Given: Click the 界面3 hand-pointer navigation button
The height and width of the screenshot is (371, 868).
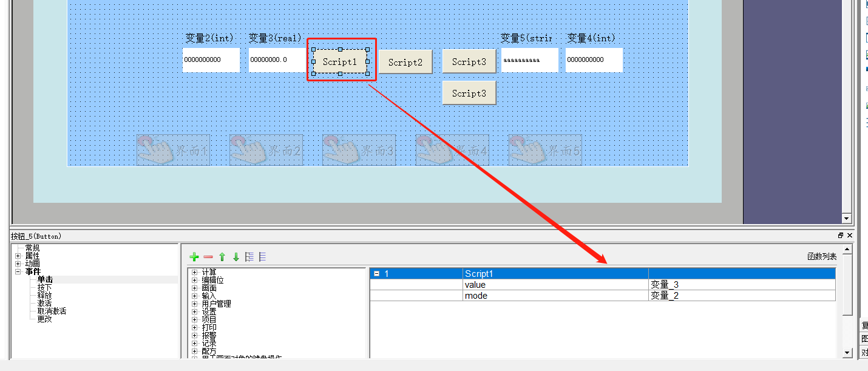Looking at the screenshot, I should pos(359,150).
